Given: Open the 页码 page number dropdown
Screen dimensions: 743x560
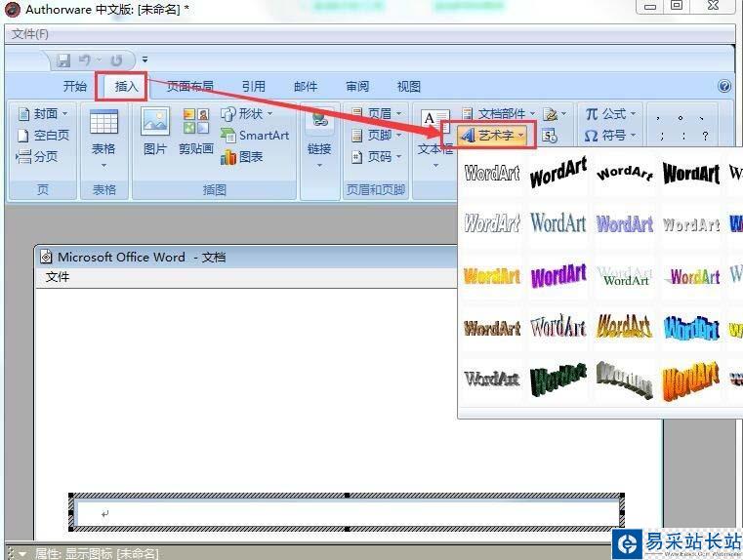Looking at the screenshot, I should tap(377, 156).
